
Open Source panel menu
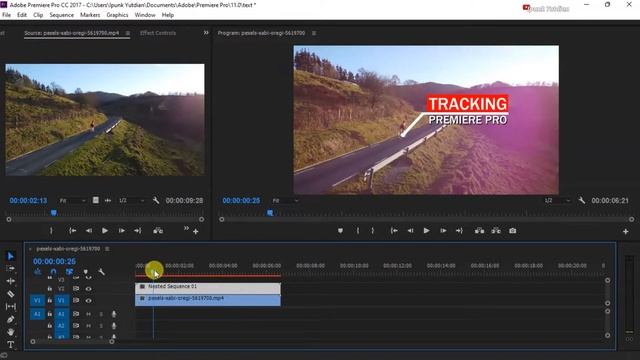click(128, 33)
